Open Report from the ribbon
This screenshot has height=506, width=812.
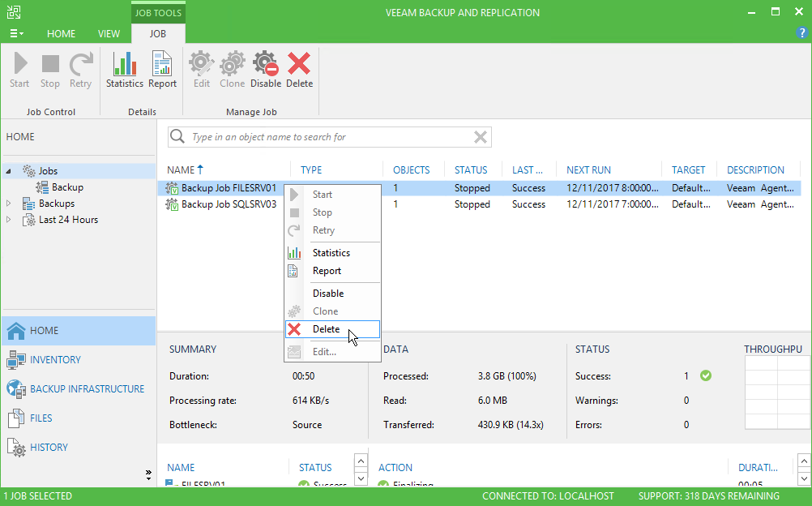click(163, 70)
